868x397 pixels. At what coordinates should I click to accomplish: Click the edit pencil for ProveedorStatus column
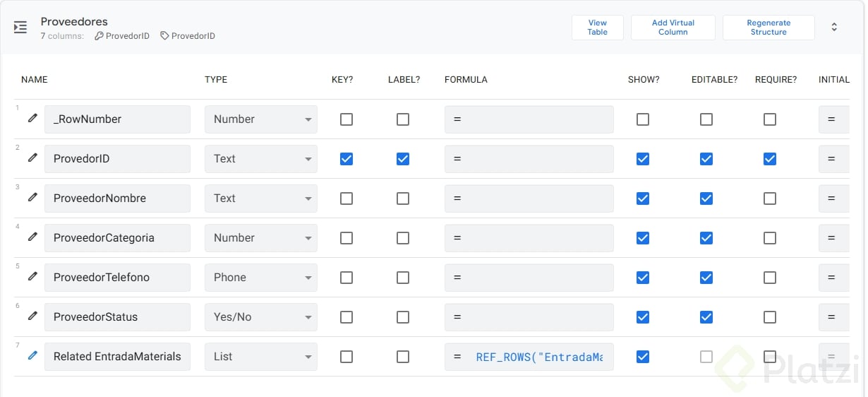32,316
